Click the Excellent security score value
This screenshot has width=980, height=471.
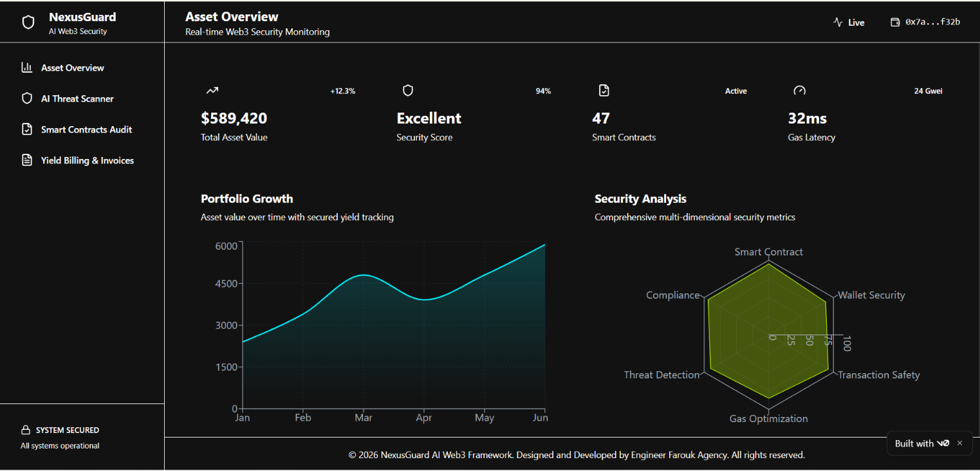(x=429, y=118)
